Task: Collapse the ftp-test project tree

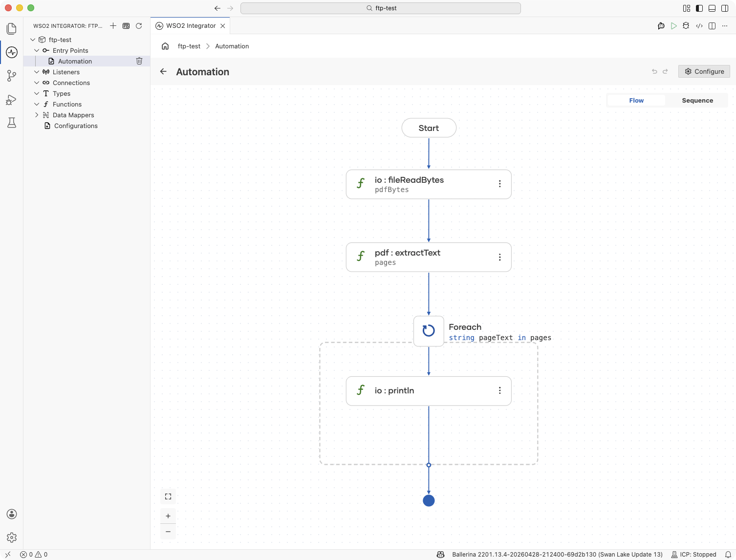Action: [33, 40]
